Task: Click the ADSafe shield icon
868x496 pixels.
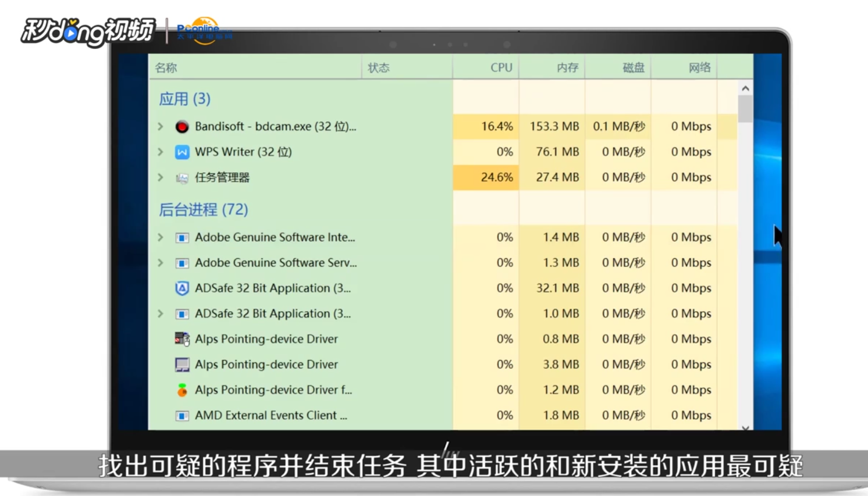Action: point(182,288)
